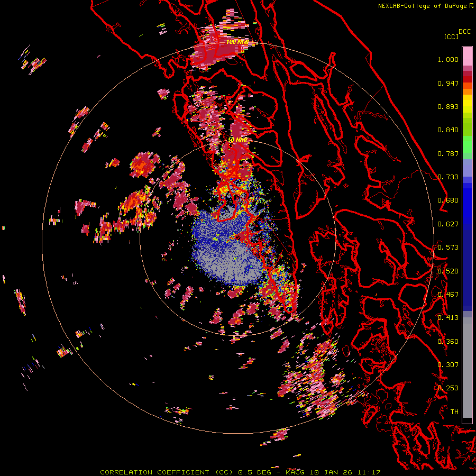Screen dimensions: 476x476
Task: Click the TH threshold label on legend
Action: click(454, 412)
